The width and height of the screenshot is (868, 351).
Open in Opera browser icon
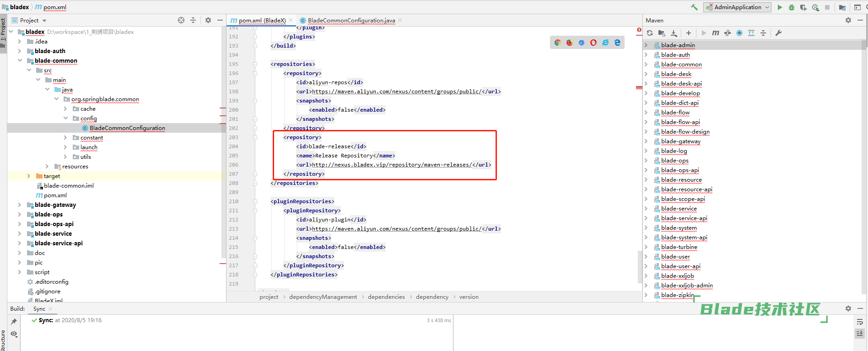click(x=593, y=43)
